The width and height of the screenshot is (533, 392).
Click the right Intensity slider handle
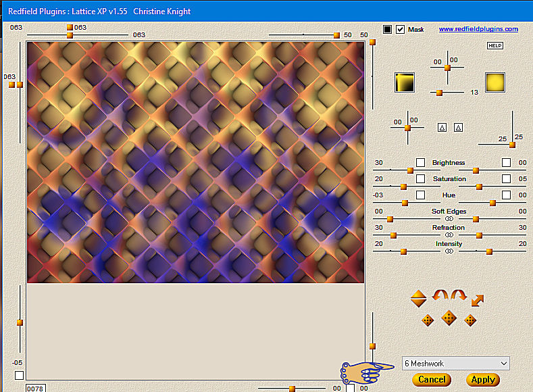[x=490, y=251]
